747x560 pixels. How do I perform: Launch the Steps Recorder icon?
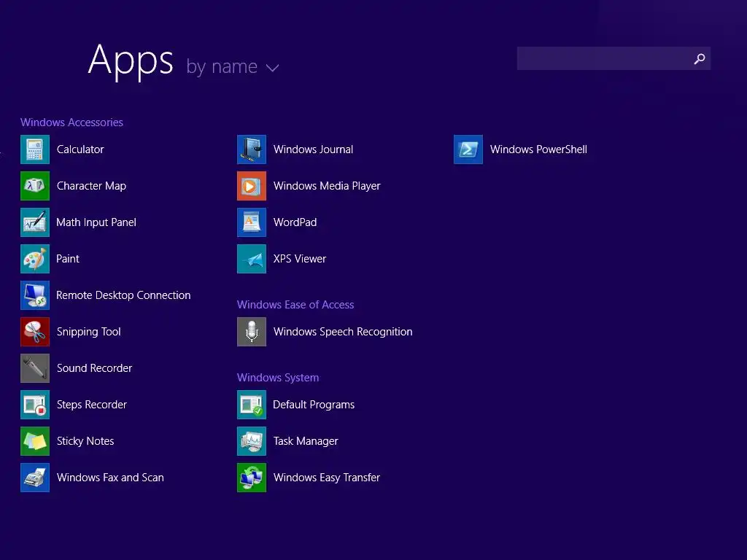[x=35, y=405]
